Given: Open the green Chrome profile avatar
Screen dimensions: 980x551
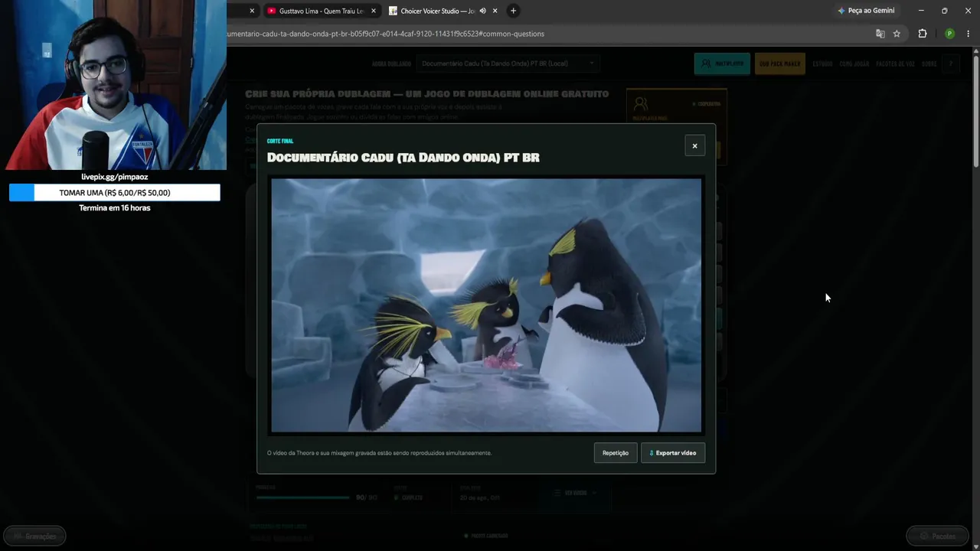Looking at the screenshot, I should tap(949, 34).
